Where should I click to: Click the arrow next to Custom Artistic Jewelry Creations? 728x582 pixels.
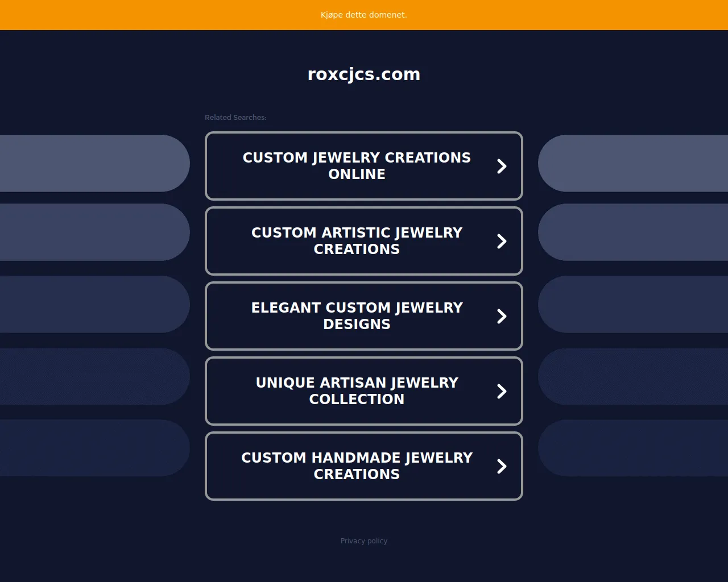pyautogui.click(x=502, y=241)
